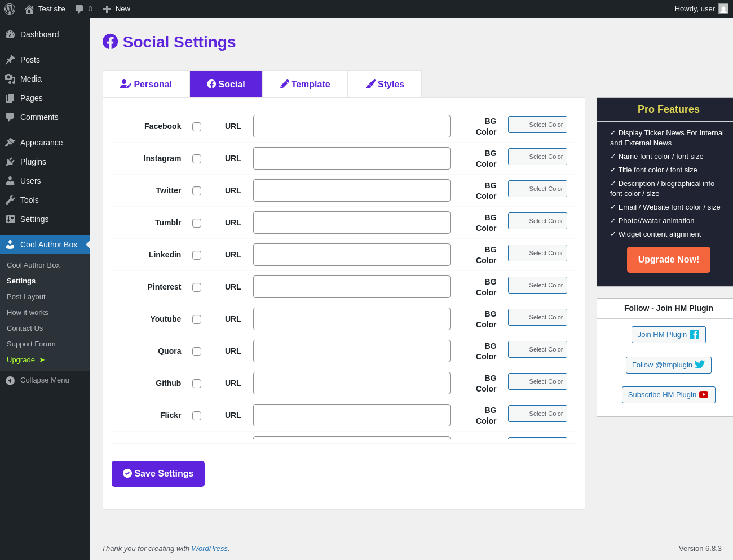Screen dimensions: 733x560
Task: Open the Facebook BG color picker
Action: pyautogui.click(x=537, y=125)
